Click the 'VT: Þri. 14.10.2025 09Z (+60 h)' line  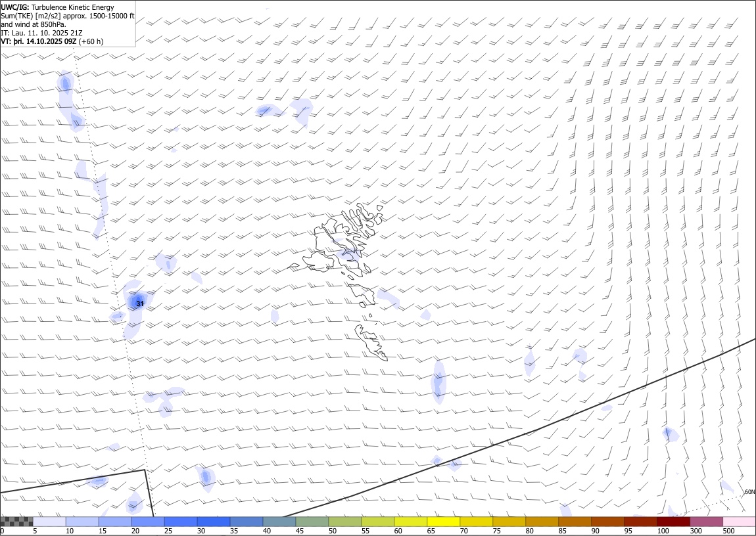(x=52, y=41)
